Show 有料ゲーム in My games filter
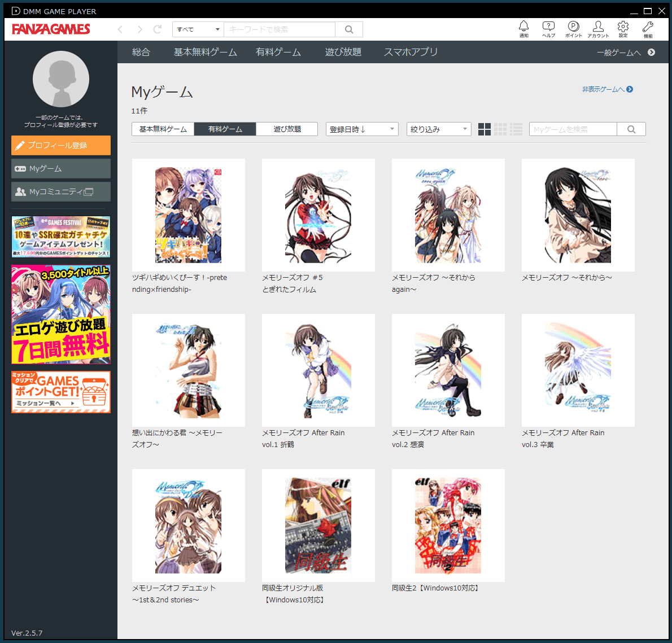This screenshot has width=672, height=643. coord(225,129)
